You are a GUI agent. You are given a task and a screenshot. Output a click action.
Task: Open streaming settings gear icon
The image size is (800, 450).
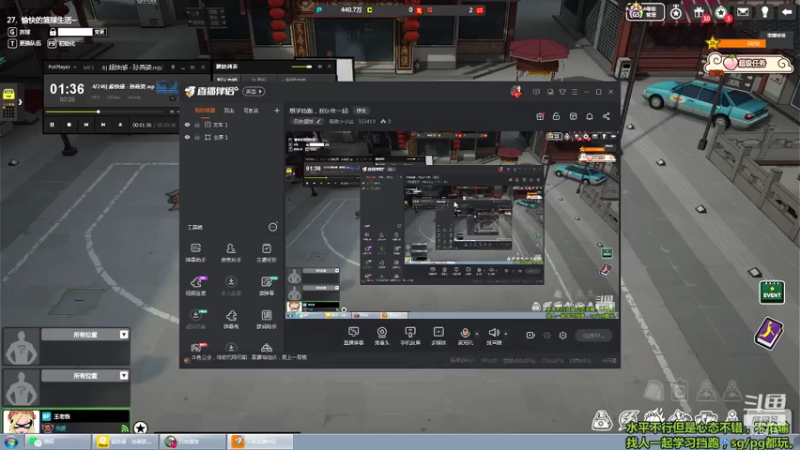(563, 336)
